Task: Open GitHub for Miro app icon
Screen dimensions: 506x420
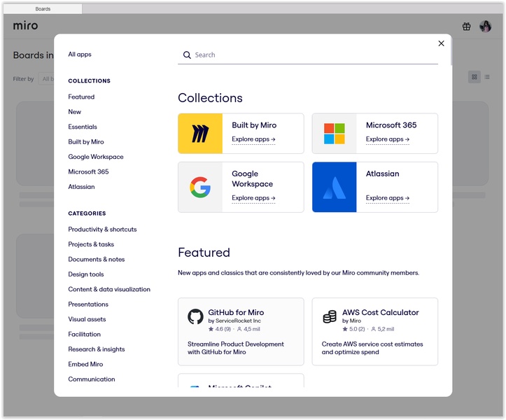Action: tap(195, 317)
